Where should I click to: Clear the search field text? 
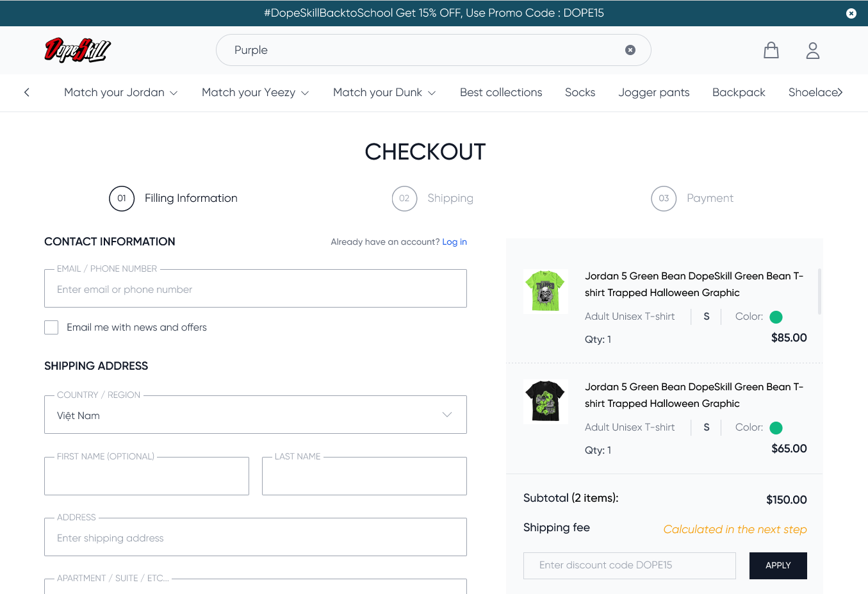(x=630, y=50)
